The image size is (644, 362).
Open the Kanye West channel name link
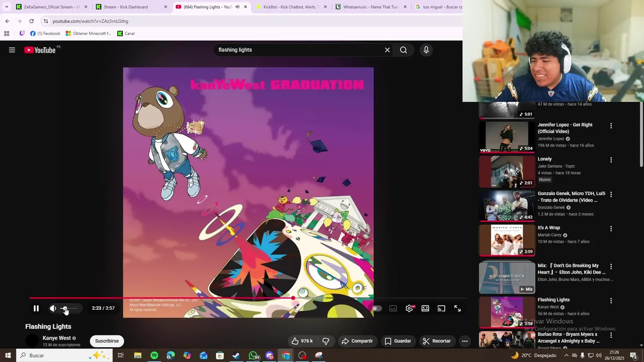[56, 338]
